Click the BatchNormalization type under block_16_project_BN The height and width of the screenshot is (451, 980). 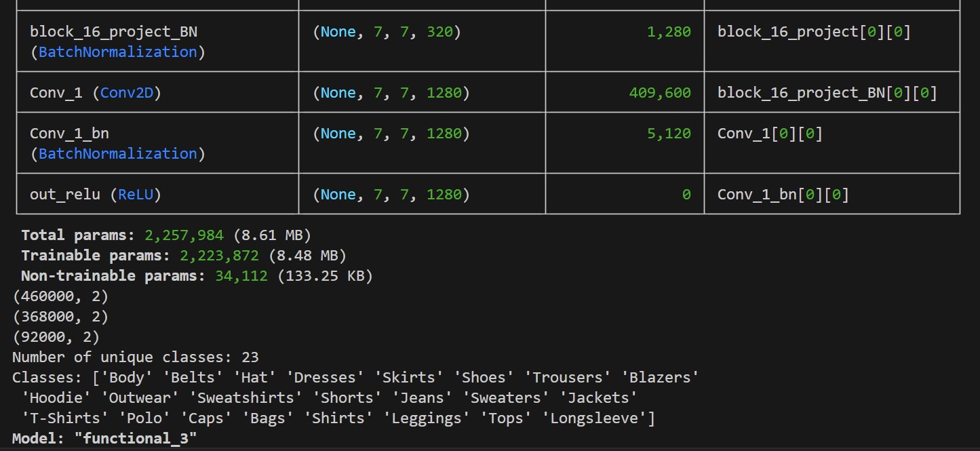(118, 52)
